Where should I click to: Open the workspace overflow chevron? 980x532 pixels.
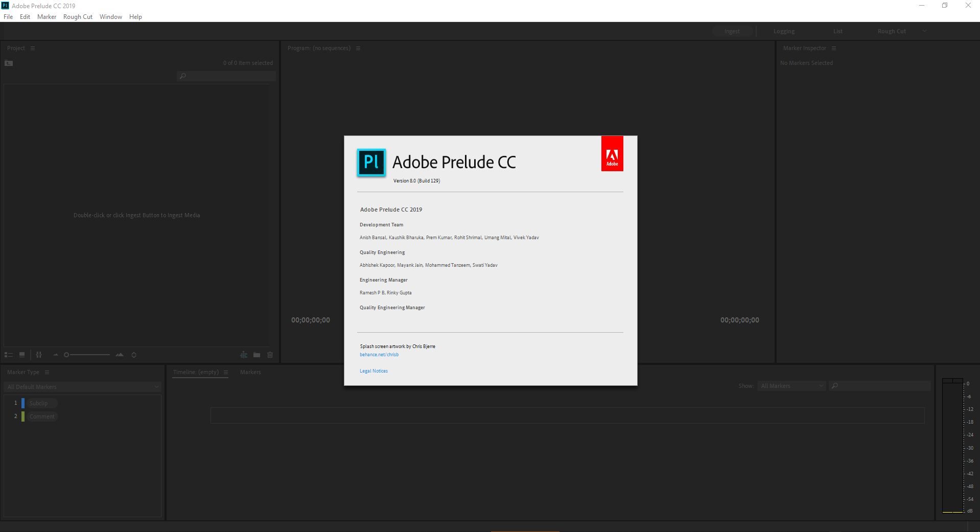(x=924, y=31)
